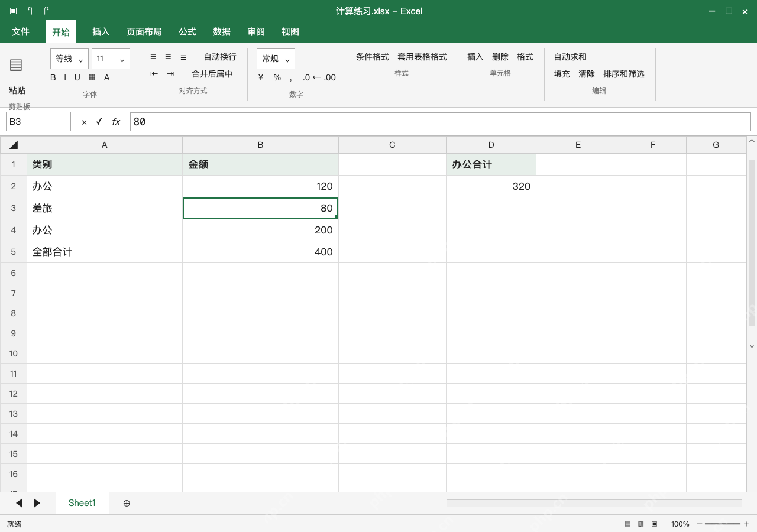
Task: Add a new sheet with plus icon
Action: [127, 503]
